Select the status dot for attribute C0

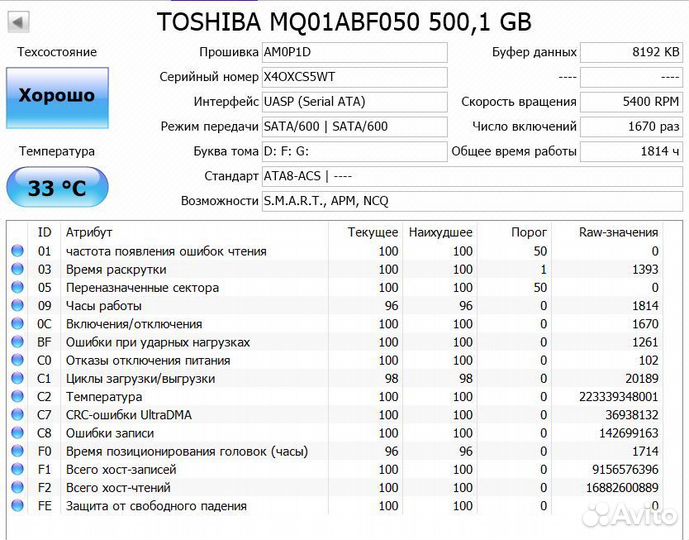[18, 360]
